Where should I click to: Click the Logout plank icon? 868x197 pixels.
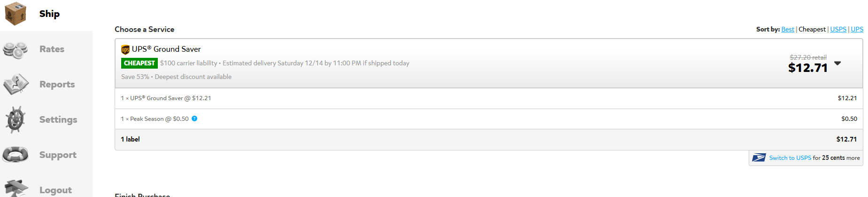click(15, 188)
